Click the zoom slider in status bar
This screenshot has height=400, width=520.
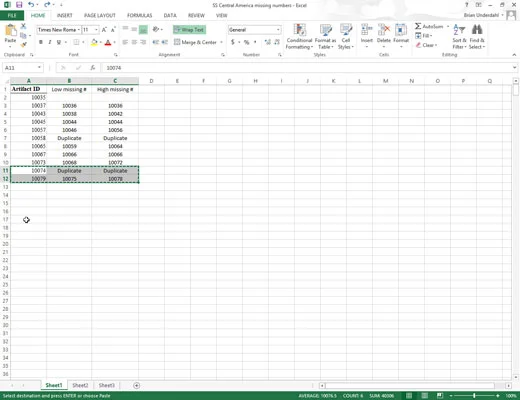(474, 396)
